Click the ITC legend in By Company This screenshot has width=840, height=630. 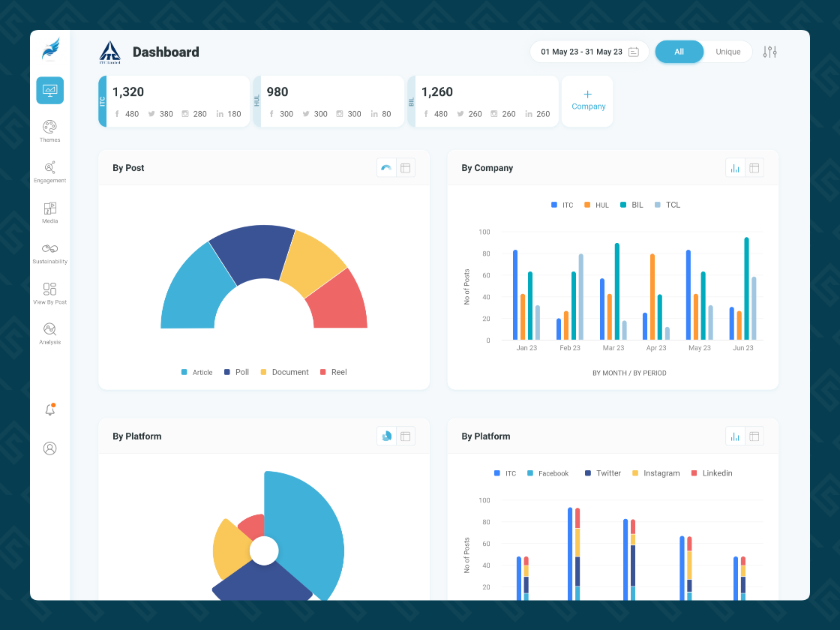pos(562,205)
